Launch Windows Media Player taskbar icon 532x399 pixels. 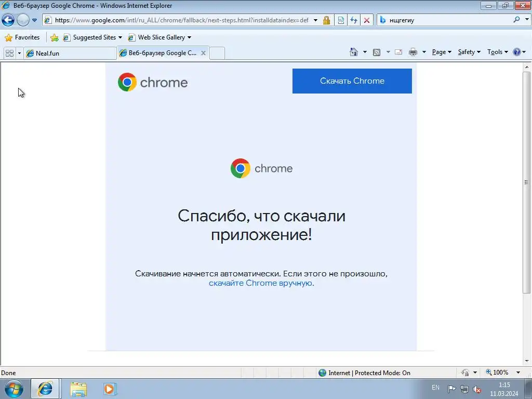click(109, 389)
